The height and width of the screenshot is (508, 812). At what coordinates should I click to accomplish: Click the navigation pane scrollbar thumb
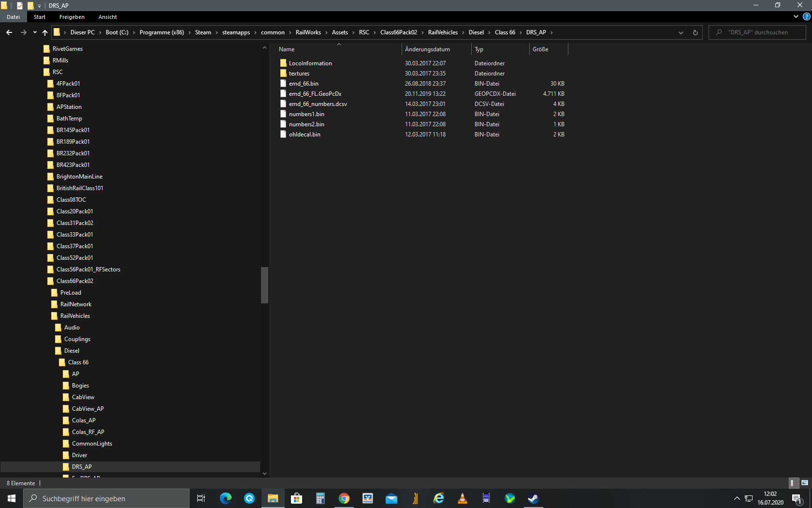click(264, 285)
